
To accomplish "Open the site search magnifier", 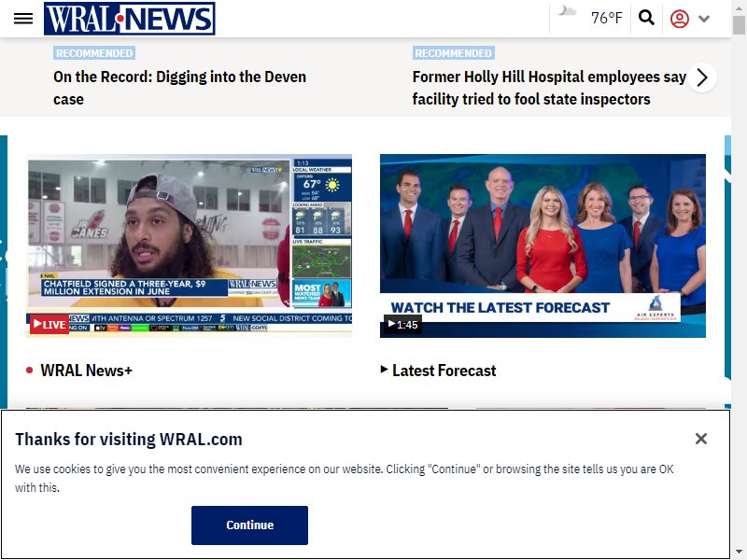I will coord(646,18).
